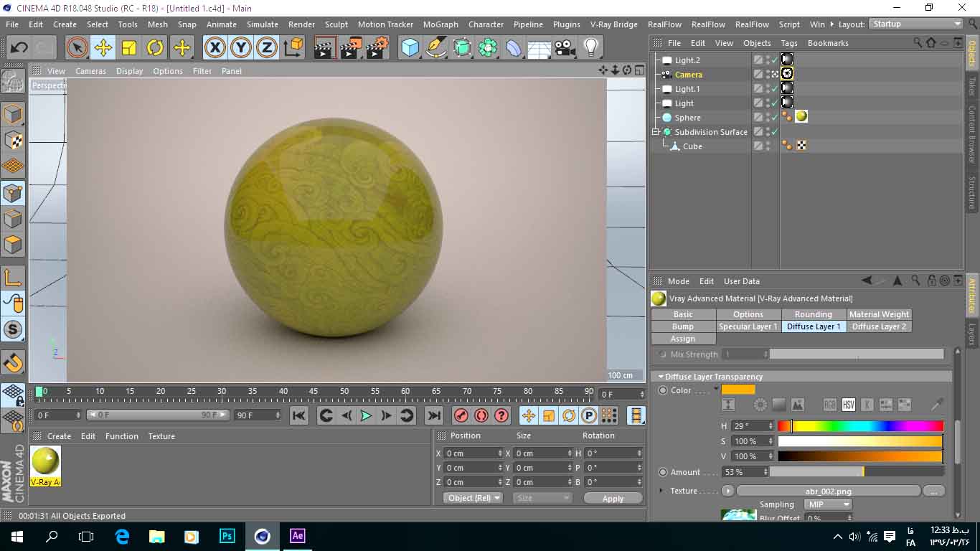Open the Layout Startup dropdown
Image resolution: width=980 pixels, height=551 pixels.
point(916,24)
